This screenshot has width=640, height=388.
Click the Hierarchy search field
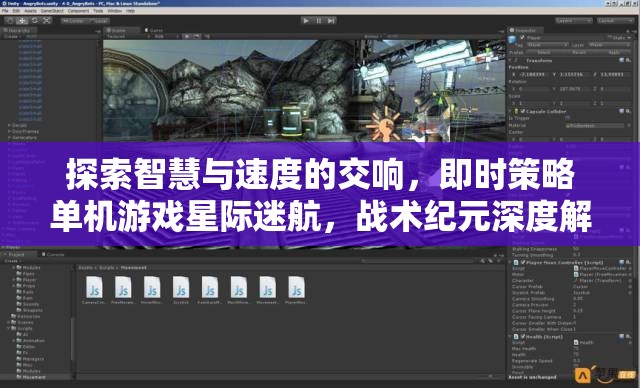(x=61, y=36)
